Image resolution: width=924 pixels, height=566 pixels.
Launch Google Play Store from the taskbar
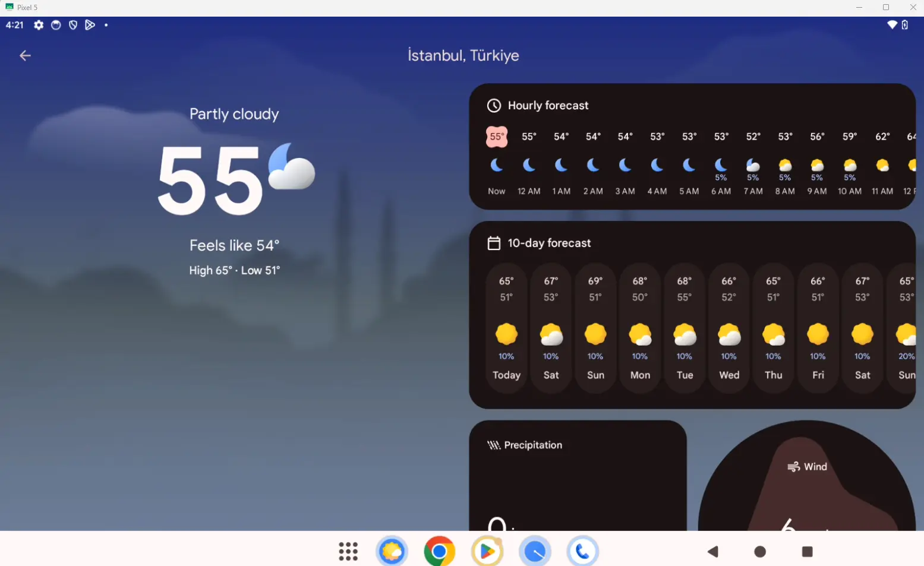pos(487,551)
